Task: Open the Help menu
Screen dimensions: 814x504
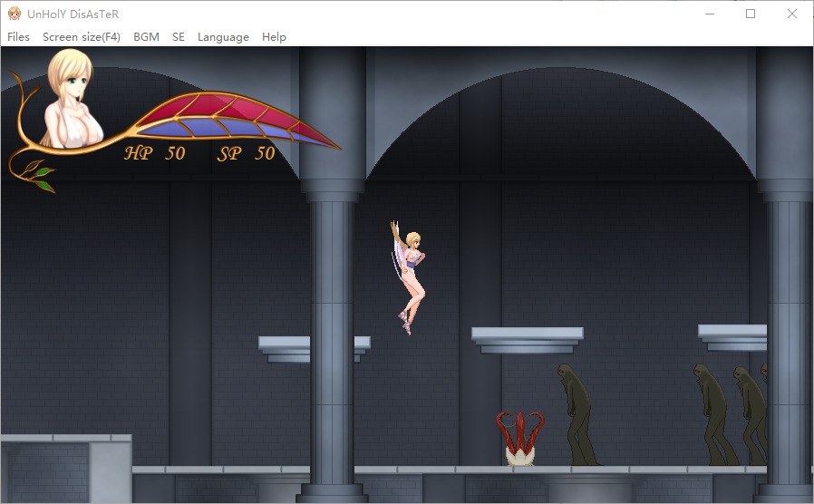Action: point(274,37)
